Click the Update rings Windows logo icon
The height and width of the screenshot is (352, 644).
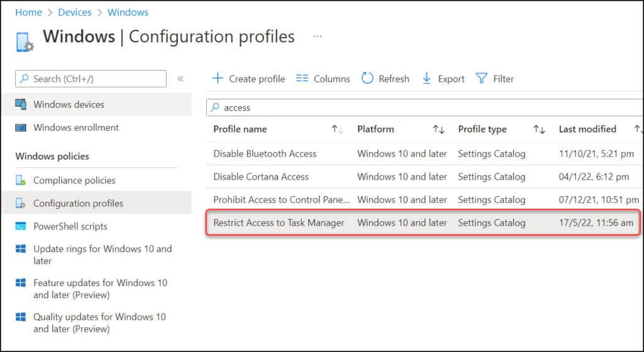point(21,249)
